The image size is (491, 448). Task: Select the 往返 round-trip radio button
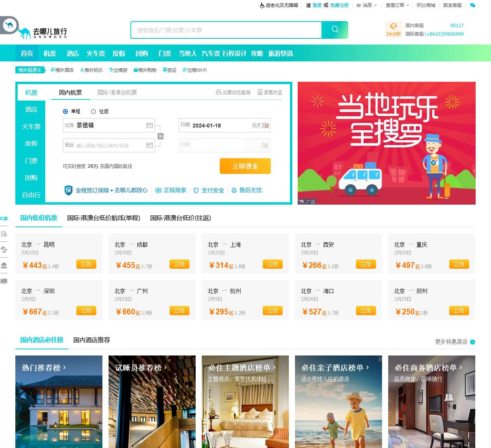coord(93,111)
